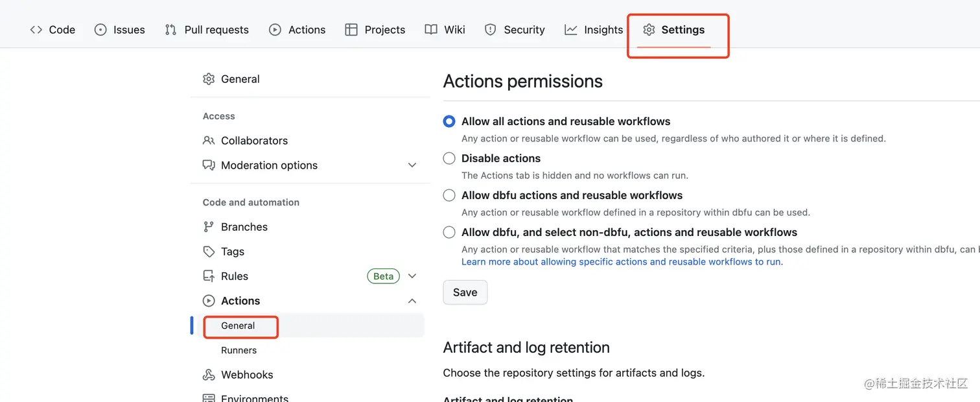Click the Webhooks icon in sidebar
The width and height of the screenshot is (980, 402).
pos(209,375)
